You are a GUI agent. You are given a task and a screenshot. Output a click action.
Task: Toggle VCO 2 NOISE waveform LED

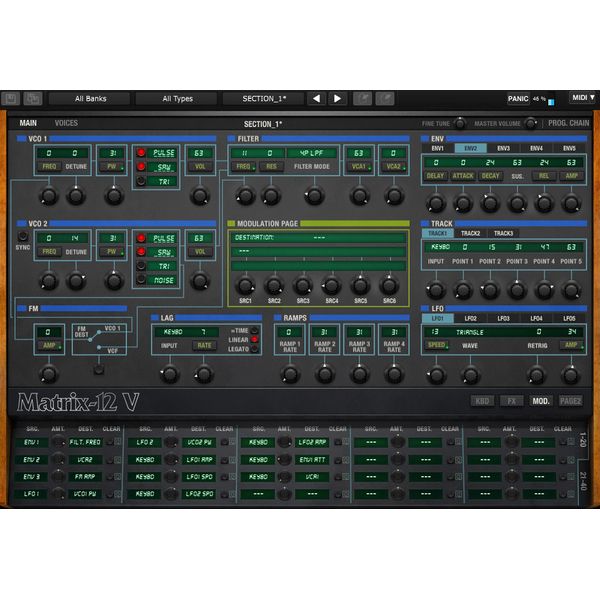(141, 280)
